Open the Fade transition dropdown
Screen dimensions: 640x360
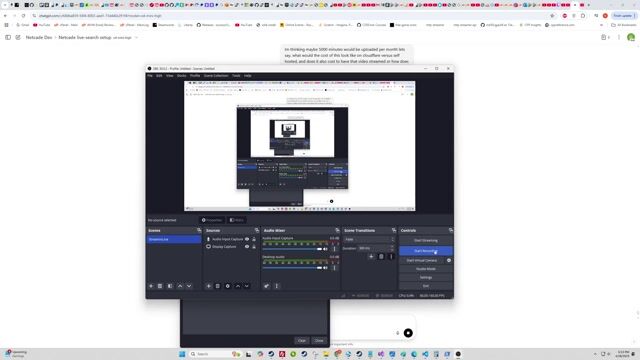(x=369, y=240)
